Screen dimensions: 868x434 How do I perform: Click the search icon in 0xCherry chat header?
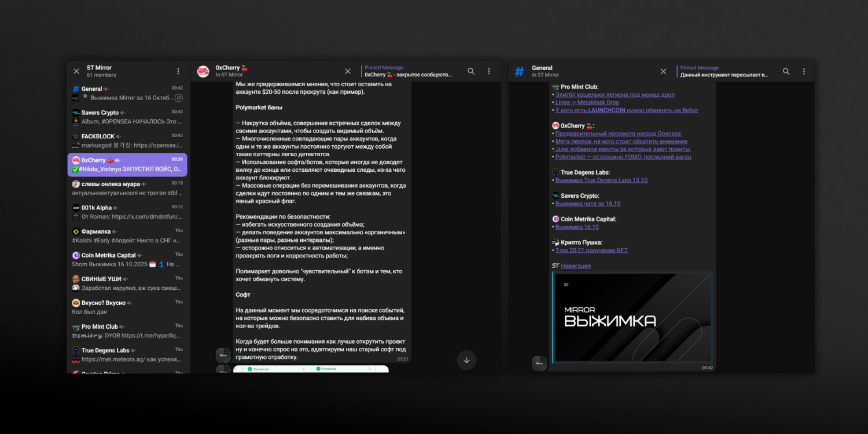click(471, 71)
